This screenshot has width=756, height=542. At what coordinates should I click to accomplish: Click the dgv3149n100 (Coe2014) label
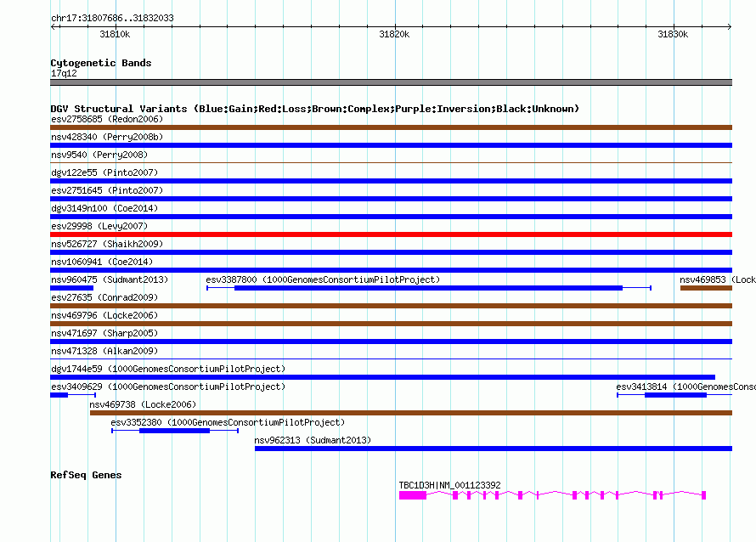104,208
